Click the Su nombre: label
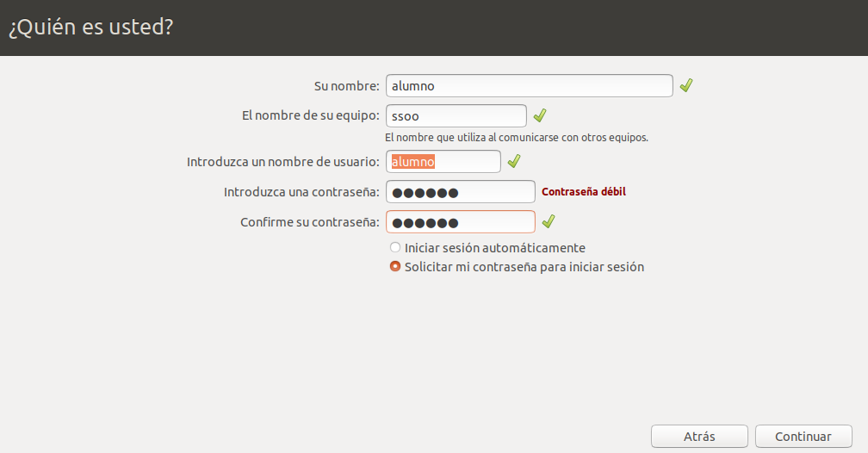 346,86
